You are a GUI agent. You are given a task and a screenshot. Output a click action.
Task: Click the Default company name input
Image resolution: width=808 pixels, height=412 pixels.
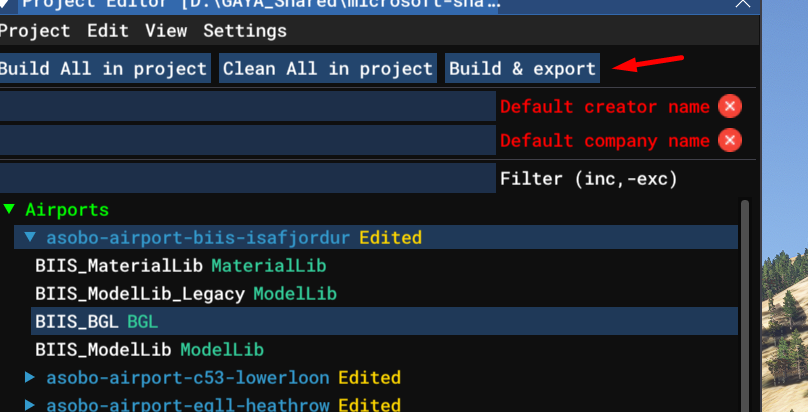coord(247,141)
